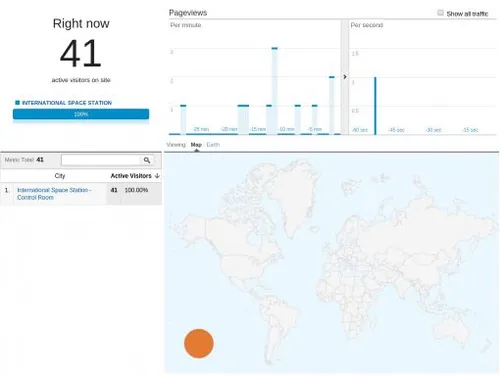Click the per-second pageviews spike bar
This screenshot has height=376, width=500.
pos(375,106)
